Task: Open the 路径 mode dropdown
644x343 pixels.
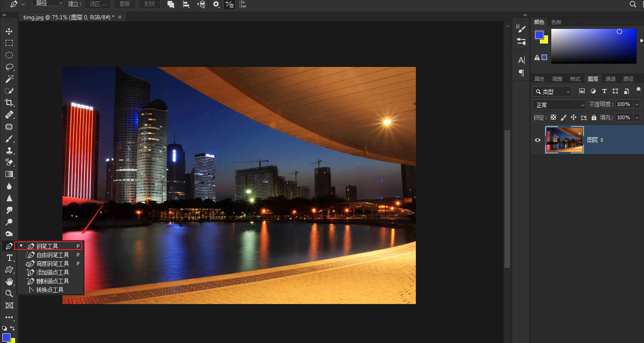Action: coord(49,3)
